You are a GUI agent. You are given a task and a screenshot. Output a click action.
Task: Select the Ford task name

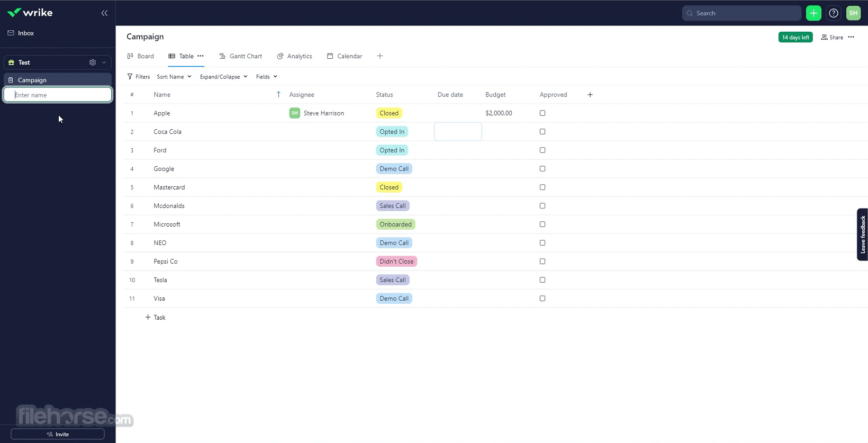pos(160,150)
